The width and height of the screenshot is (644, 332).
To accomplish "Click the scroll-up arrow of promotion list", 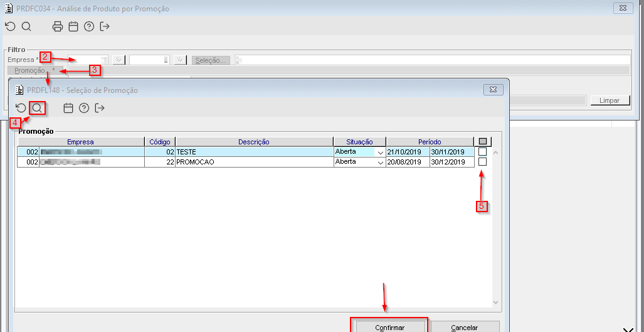I will coord(495,153).
